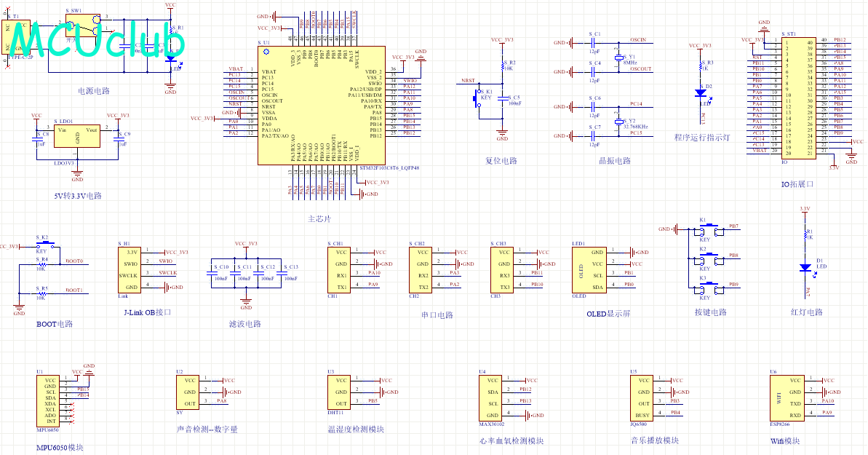Select the S_R3 1K resistor
This screenshot has width=868, height=455.
pyautogui.click(x=701, y=66)
